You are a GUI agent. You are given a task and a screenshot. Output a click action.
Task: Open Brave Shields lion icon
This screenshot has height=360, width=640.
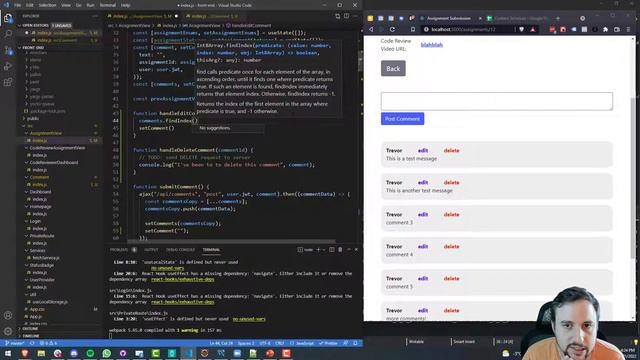pyautogui.click(x=521, y=29)
